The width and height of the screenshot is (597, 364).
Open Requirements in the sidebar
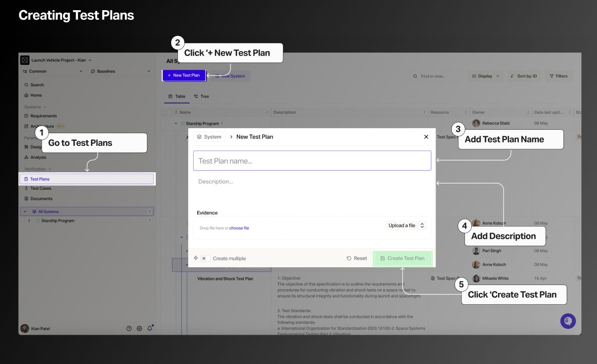(x=43, y=116)
